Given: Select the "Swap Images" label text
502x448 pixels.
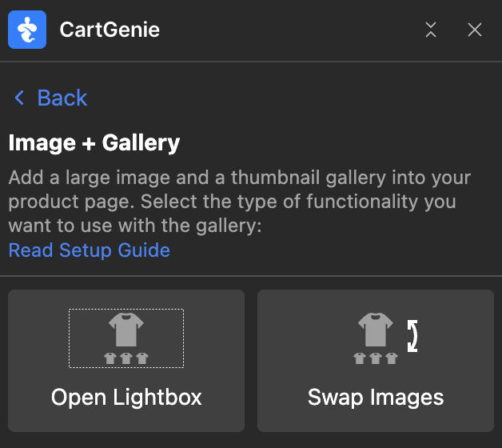Looking at the screenshot, I should tap(376, 397).
